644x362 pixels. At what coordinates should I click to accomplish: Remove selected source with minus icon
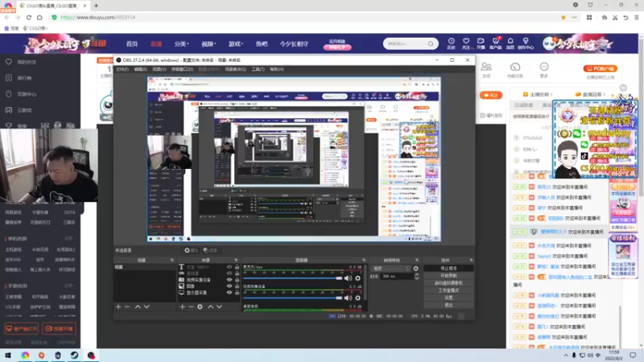[x=191, y=306]
